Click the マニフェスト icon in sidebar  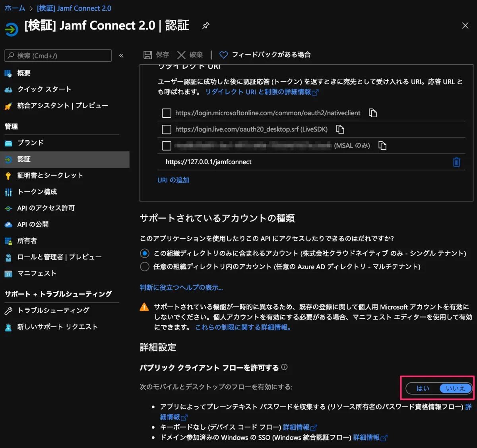pos(8,273)
